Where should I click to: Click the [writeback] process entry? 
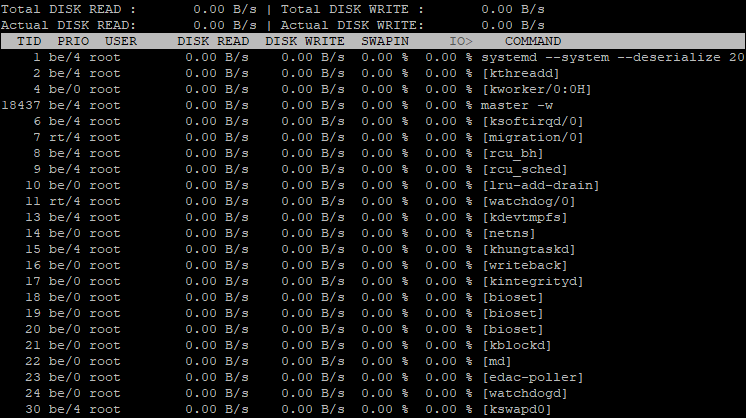tap(524, 266)
